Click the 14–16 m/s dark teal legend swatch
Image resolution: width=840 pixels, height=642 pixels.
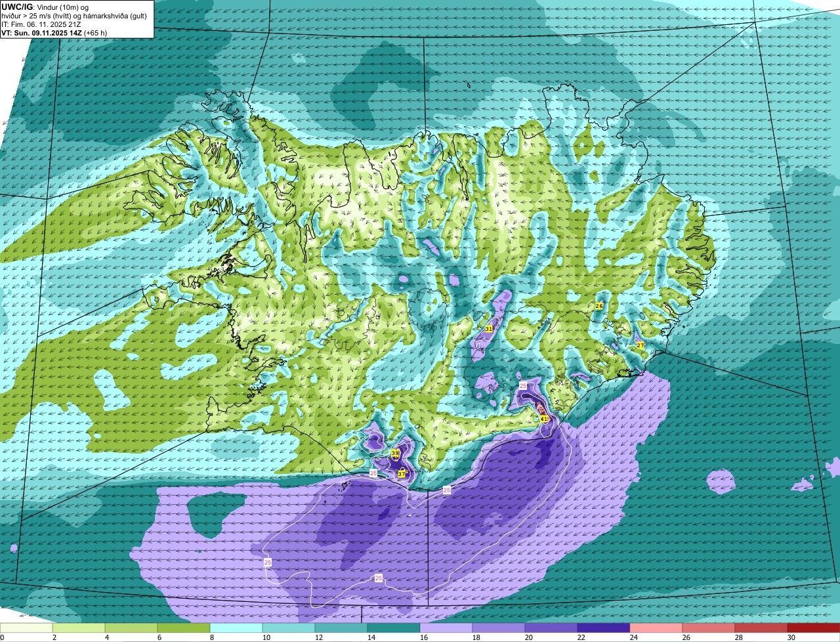pyautogui.click(x=394, y=628)
